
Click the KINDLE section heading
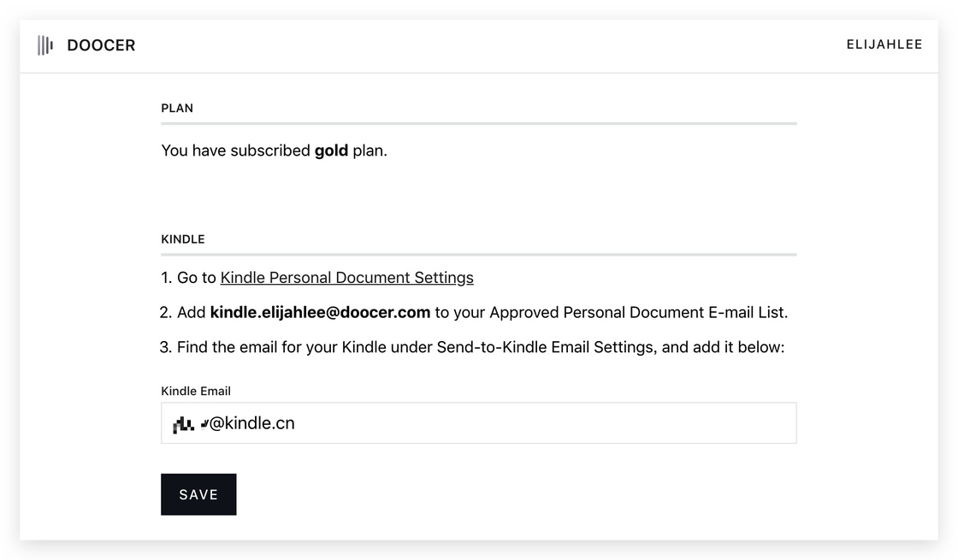[183, 239]
